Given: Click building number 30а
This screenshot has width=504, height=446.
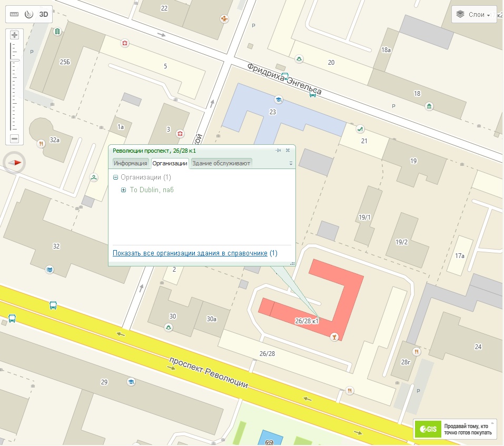Looking at the screenshot, I should click(212, 319).
